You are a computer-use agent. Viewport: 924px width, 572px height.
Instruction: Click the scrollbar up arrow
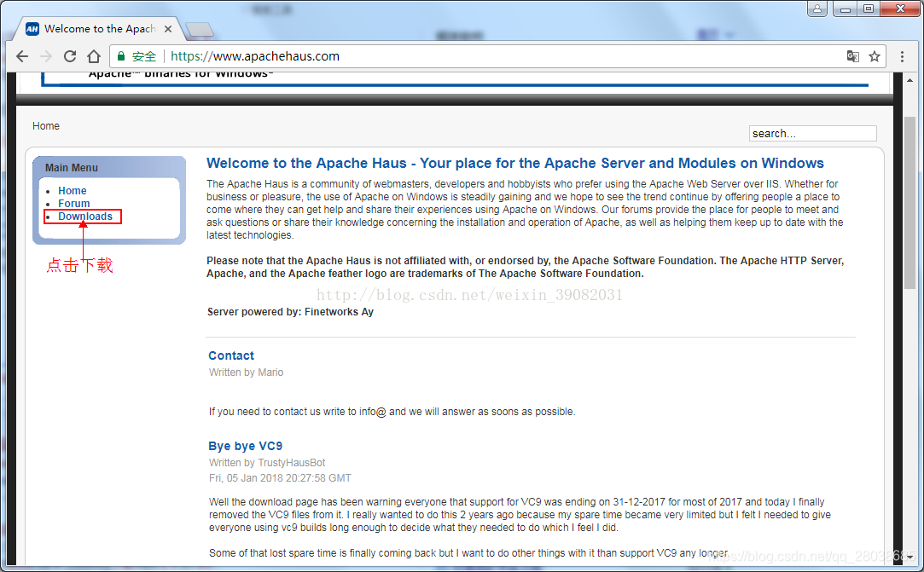(909, 80)
